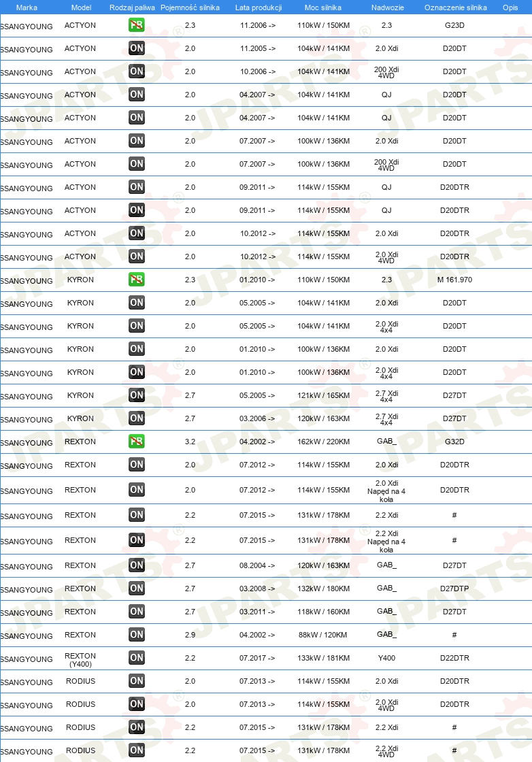Viewport: 532px width, 762px height.
Task: Click the ON icon in the KYRON 03.2006 row
Action: click(137, 418)
